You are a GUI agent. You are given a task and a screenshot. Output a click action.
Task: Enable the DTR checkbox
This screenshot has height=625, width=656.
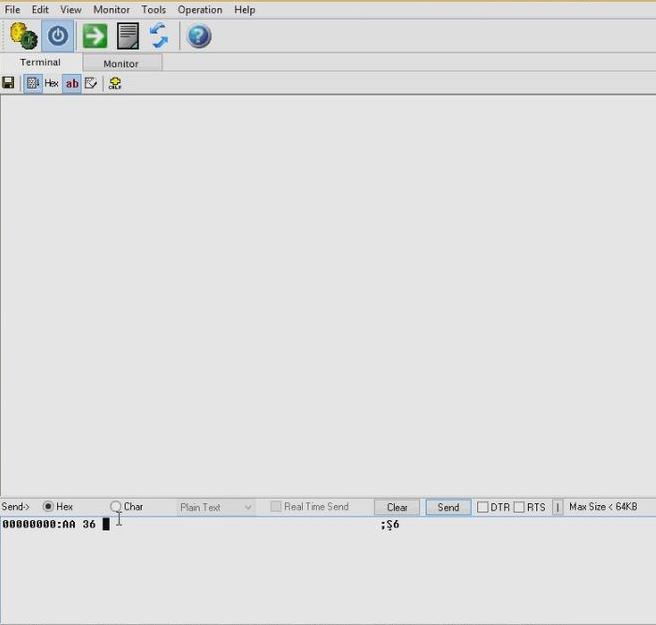coord(483,507)
